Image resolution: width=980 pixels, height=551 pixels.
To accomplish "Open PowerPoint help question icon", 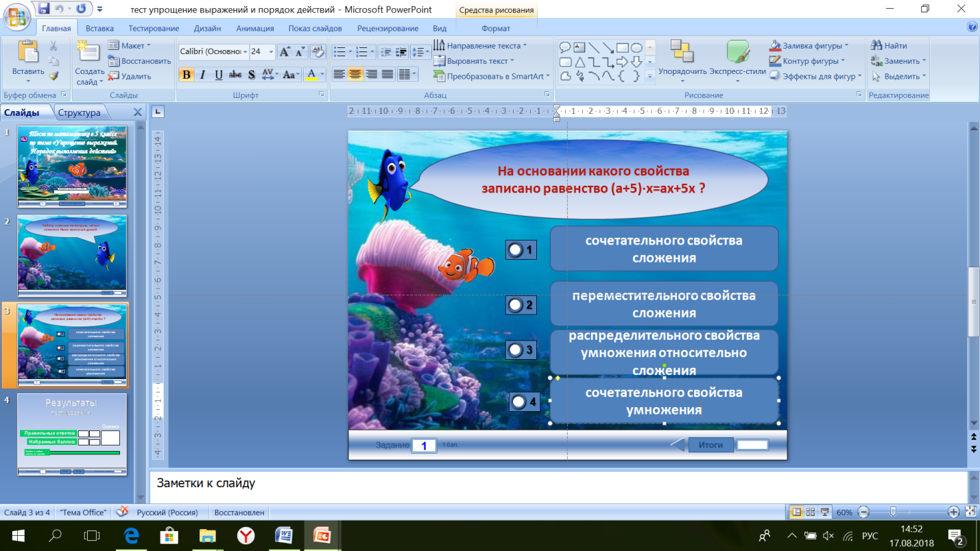I will (972, 27).
